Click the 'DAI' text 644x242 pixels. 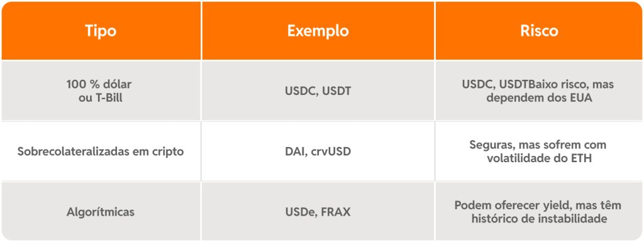click(x=294, y=151)
